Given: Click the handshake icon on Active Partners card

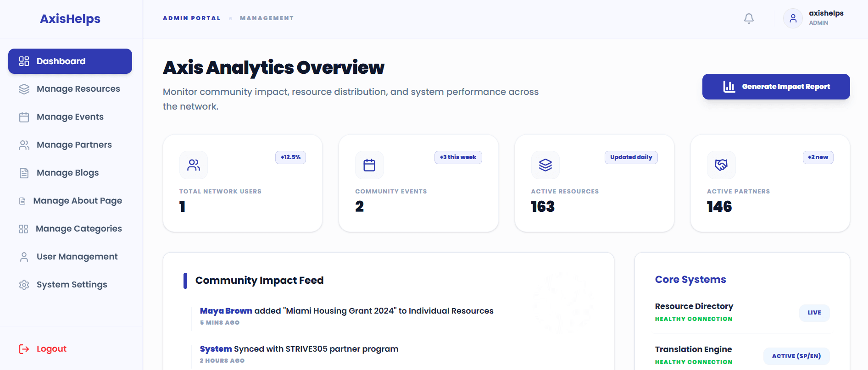Looking at the screenshot, I should 721,165.
